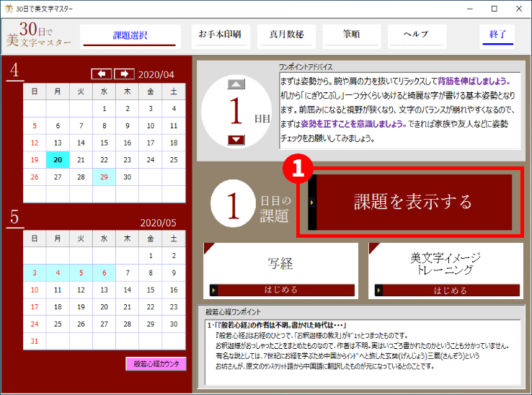Start 美文字イメージトレーニング はじめる button
Screen dimensions: 532x395
[x=445, y=290]
